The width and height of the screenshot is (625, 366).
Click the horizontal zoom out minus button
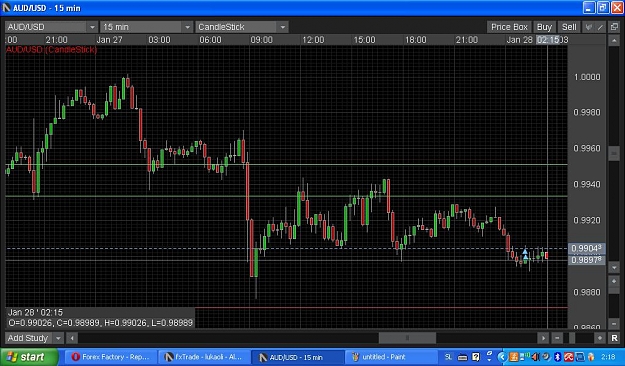coord(557,338)
